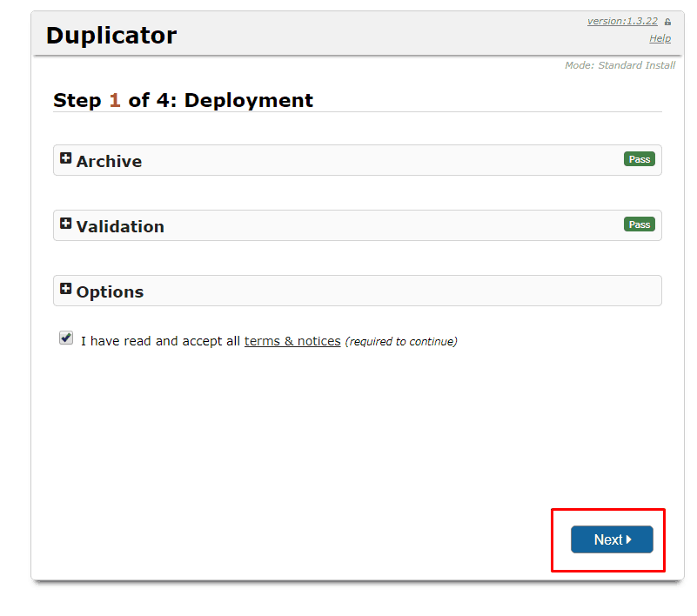The width and height of the screenshot is (697, 616).
Task: Expand the Validation section plus icon
Action: 66,224
